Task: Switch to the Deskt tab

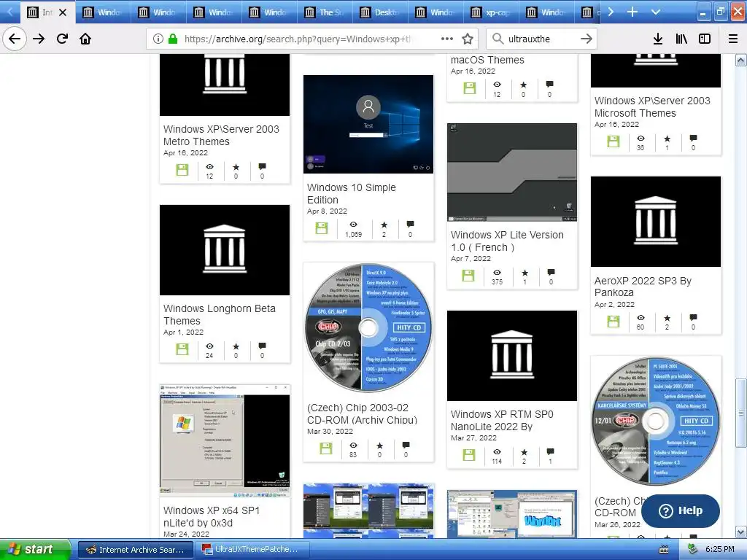Action: [379, 12]
